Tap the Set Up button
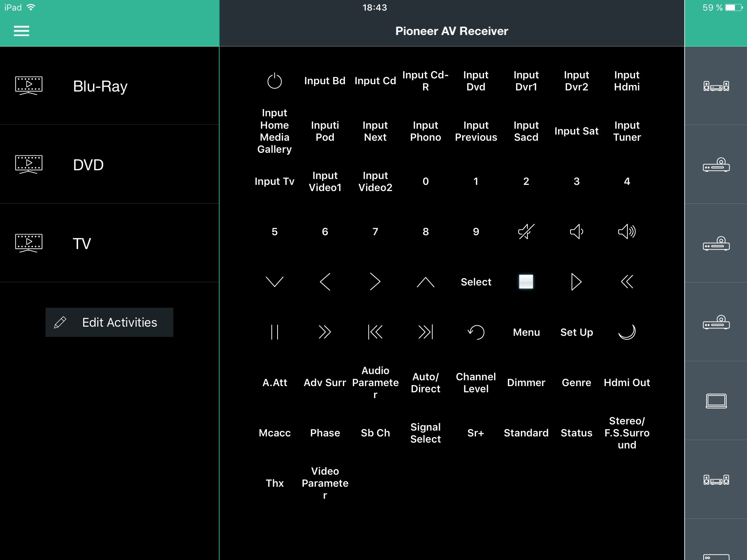747x560 pixels. click(577, 332)
